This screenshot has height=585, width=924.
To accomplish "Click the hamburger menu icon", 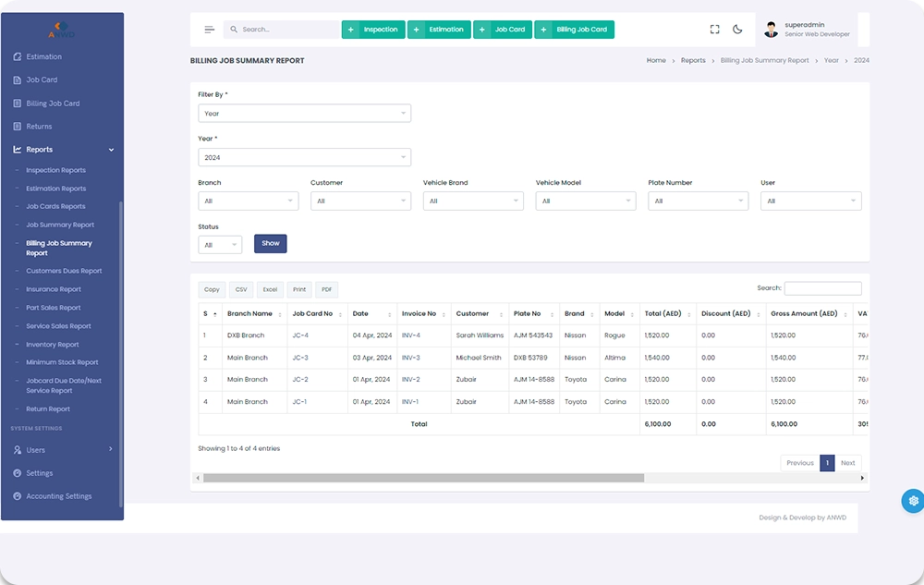I will (x=210, y=30).
